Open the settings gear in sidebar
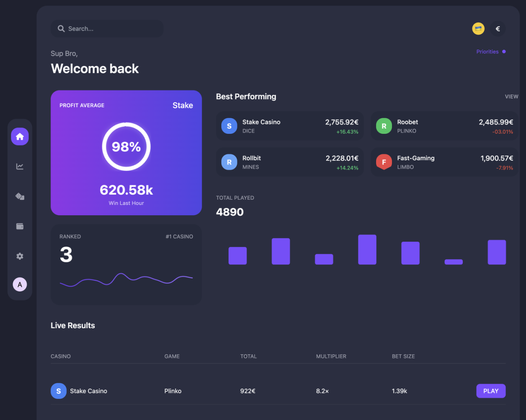Viewport: 526px width, 420px height. [x=20, y=256]
